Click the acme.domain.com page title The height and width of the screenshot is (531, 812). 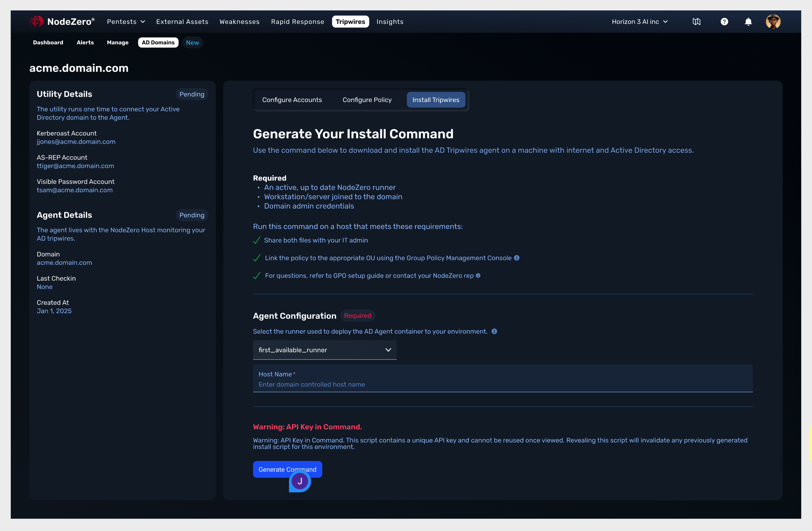point(79,68)
